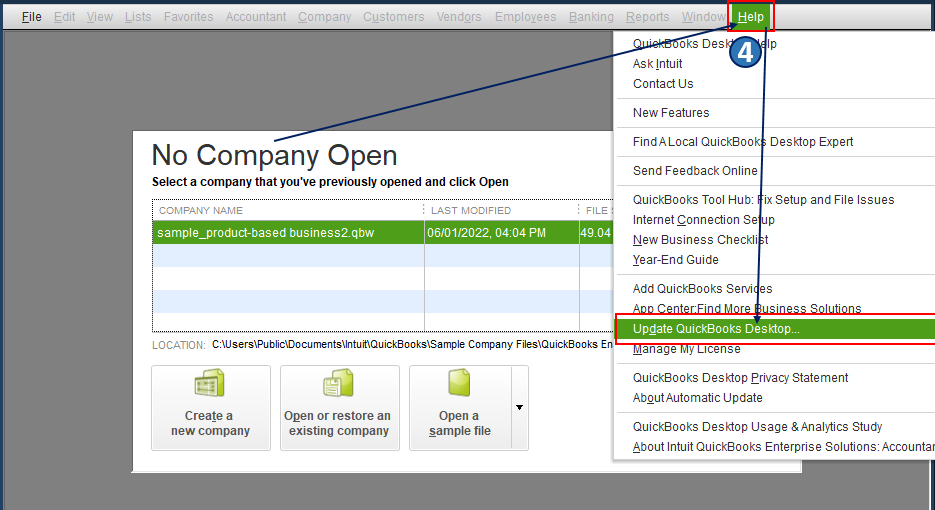The image size is (935, 510).
Task: Open the Employees menu
Action: coord(525,17)
